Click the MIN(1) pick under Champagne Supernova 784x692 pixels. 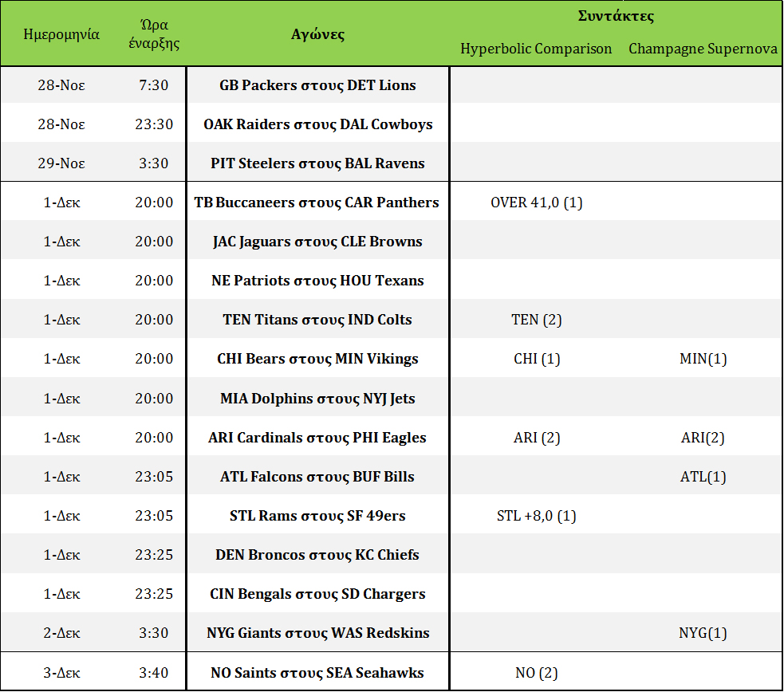(703, 359)
